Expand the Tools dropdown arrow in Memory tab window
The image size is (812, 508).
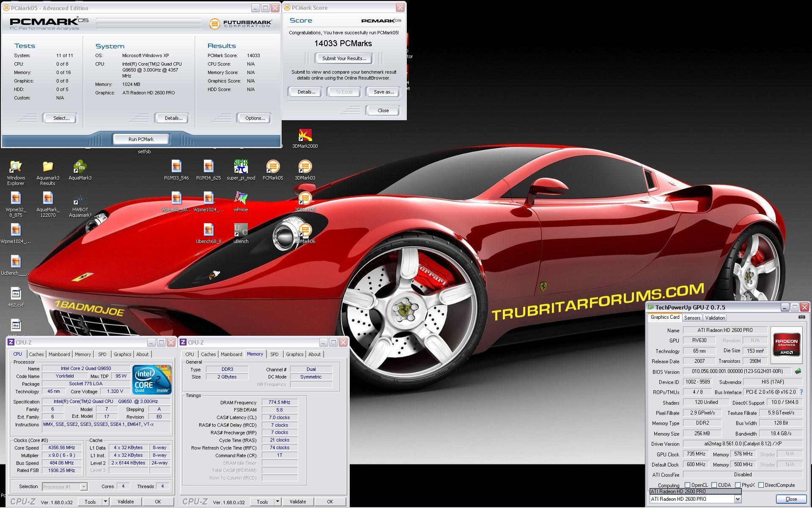tap(277, 502)
